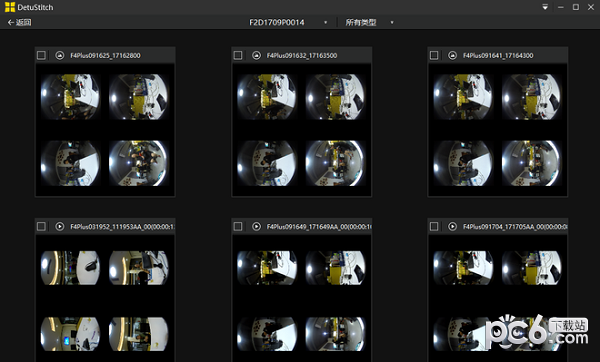Click the video play icon for F4Plus091649_171649AA
The height and width of the screenshot is (362, 600).
click(256, 227)
